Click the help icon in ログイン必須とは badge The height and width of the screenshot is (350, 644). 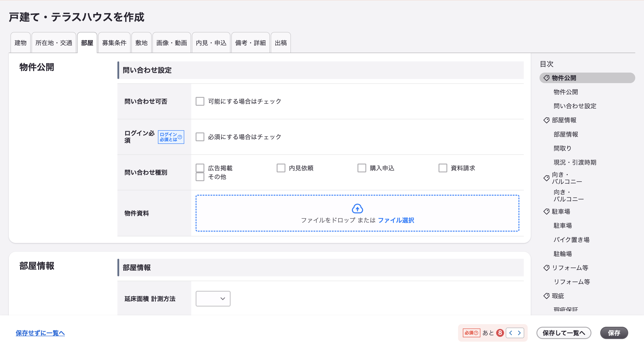point(180,137)
